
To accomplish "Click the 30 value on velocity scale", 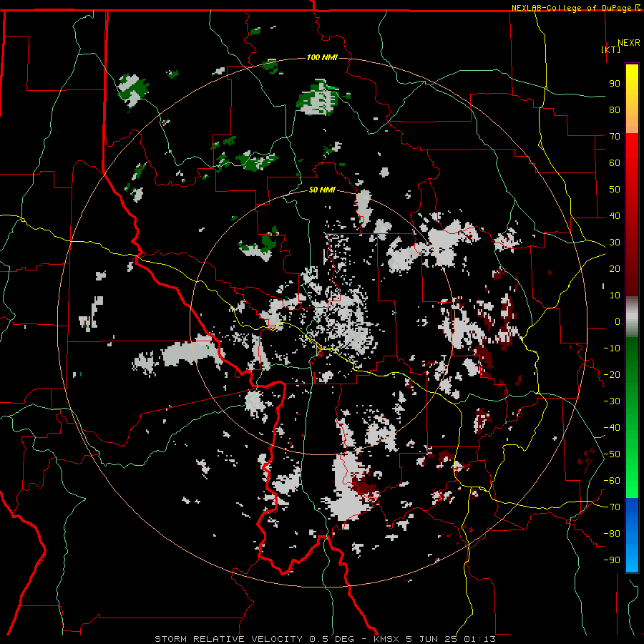I will tap(615, 243).
